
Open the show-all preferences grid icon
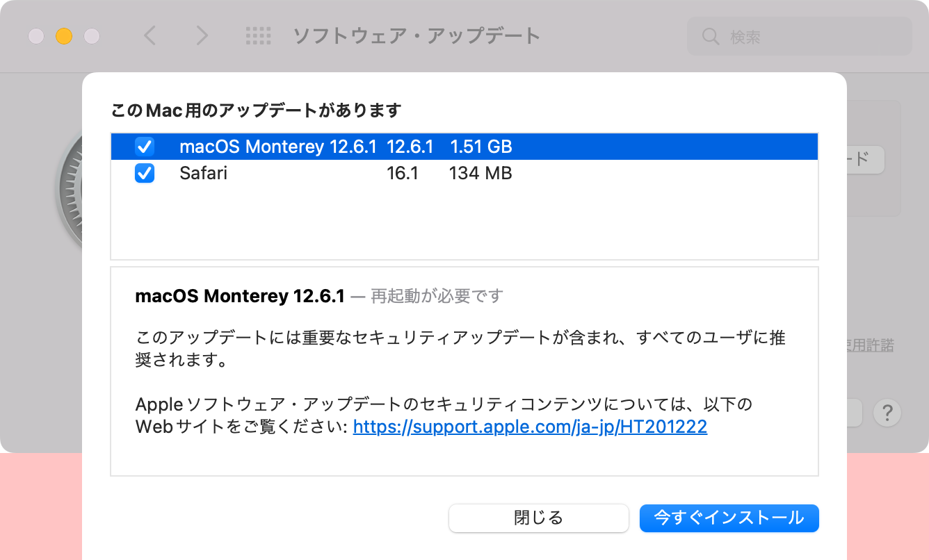259,36
